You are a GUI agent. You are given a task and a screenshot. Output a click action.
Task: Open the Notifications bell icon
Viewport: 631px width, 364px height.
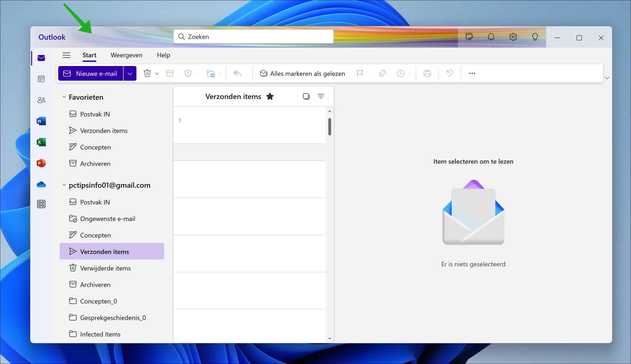(x=491, y=37)
